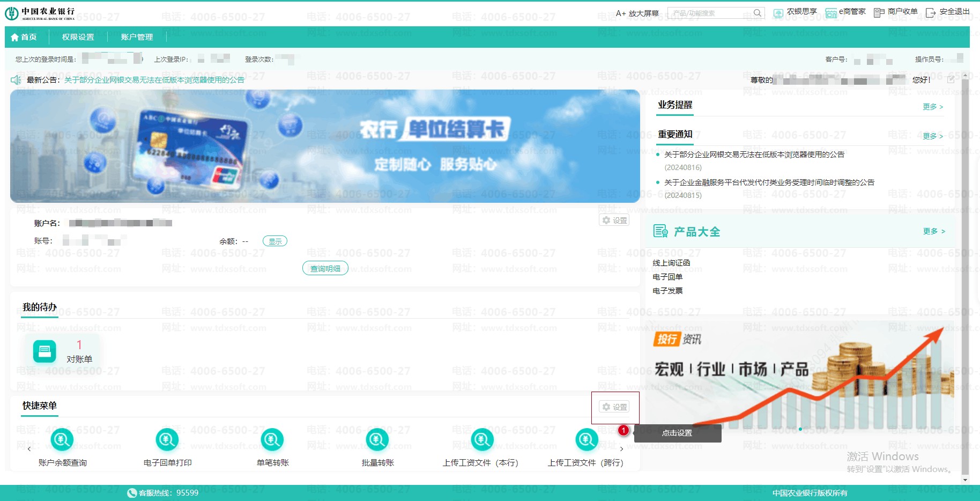
Task: Expand 更多 in 产品大全 section
Action: click(x=933, y=231)
